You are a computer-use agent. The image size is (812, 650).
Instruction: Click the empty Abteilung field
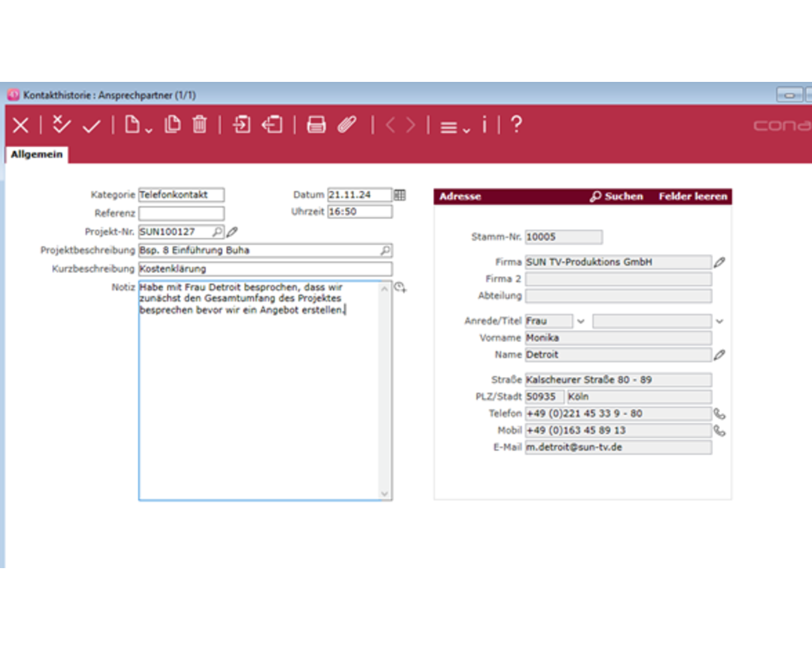click(619, 295)
